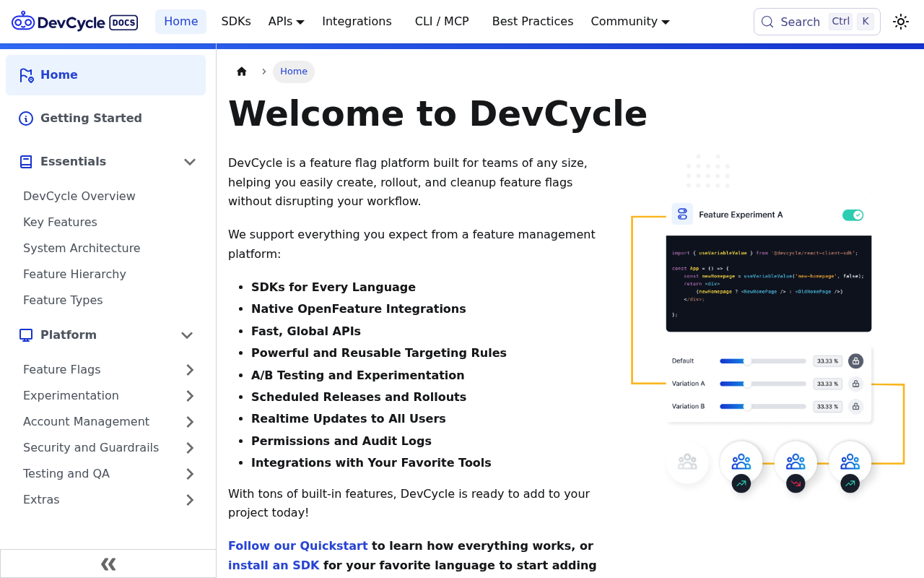Click 'A/B Testing and Experimentation' bullet text
The image size is (924, 578).
[x=358, y=376]
